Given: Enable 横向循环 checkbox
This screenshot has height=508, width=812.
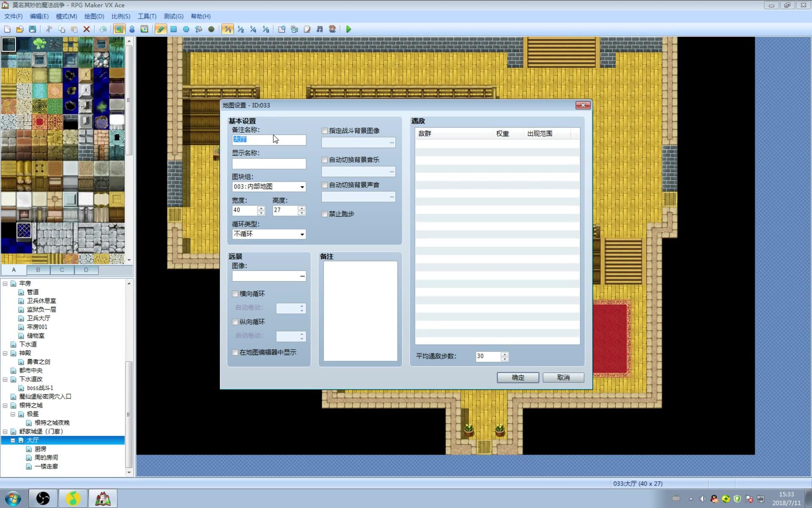Looking at the screenshot, I should 235,294.
